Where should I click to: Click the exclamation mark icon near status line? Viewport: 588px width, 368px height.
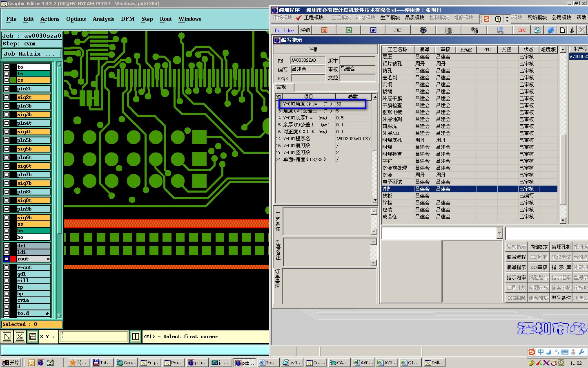136,337
